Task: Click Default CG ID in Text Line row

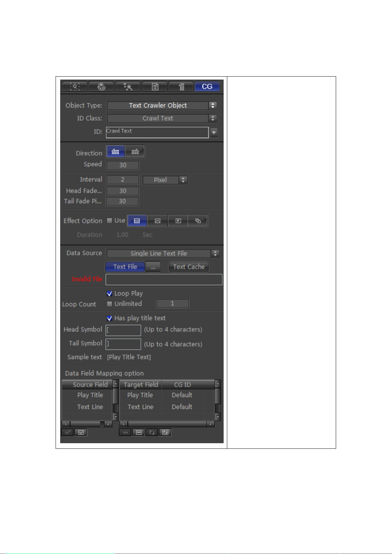Action: pos(182,407)
